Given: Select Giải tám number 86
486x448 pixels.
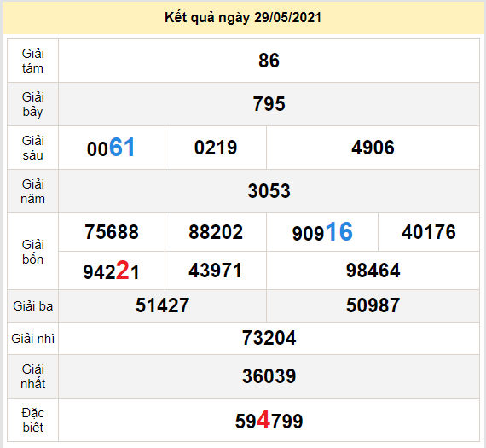Looking at the screenshot, I should click(269, 61).
